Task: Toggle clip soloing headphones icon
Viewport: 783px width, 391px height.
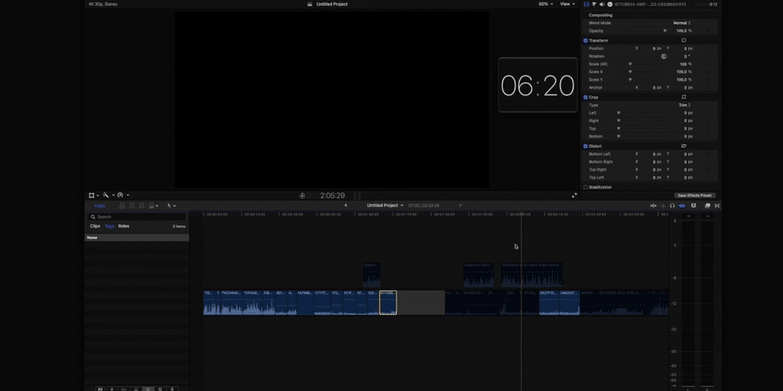Action: point(672,206)
